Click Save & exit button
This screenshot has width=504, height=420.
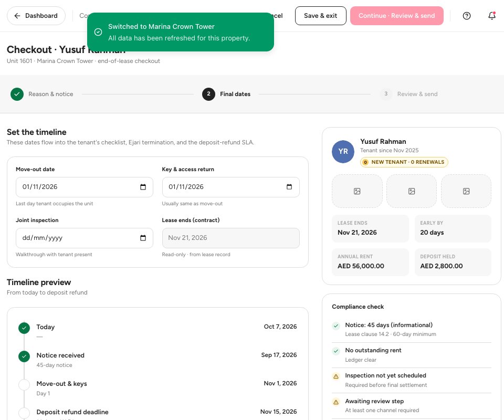click(x=320, y=16)
